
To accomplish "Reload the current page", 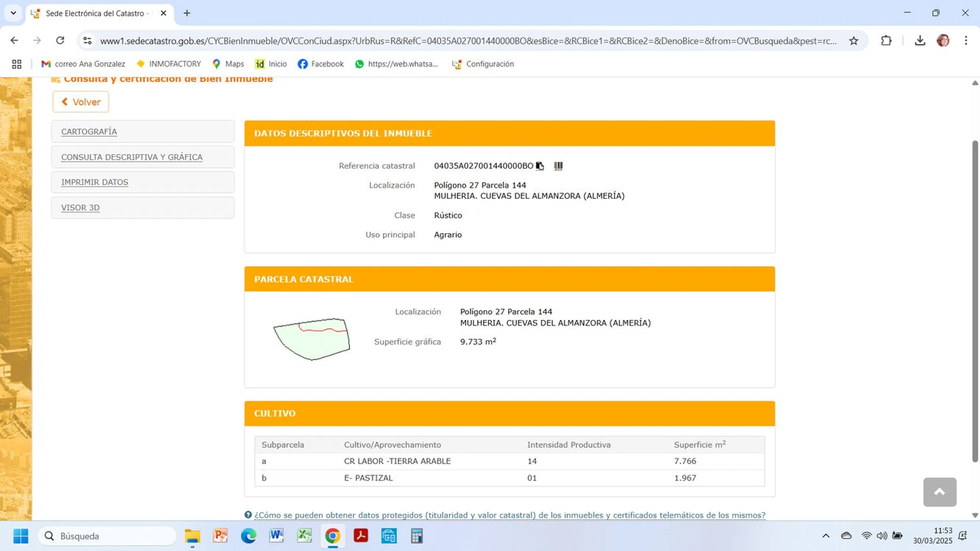I will (60, 41).
